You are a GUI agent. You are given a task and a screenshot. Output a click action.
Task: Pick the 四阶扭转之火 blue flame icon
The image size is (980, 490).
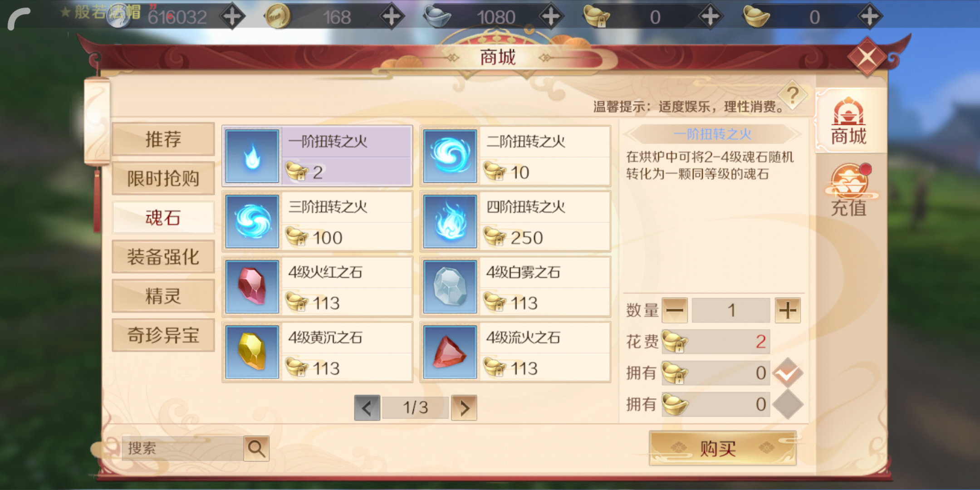[x=450, y=221]
